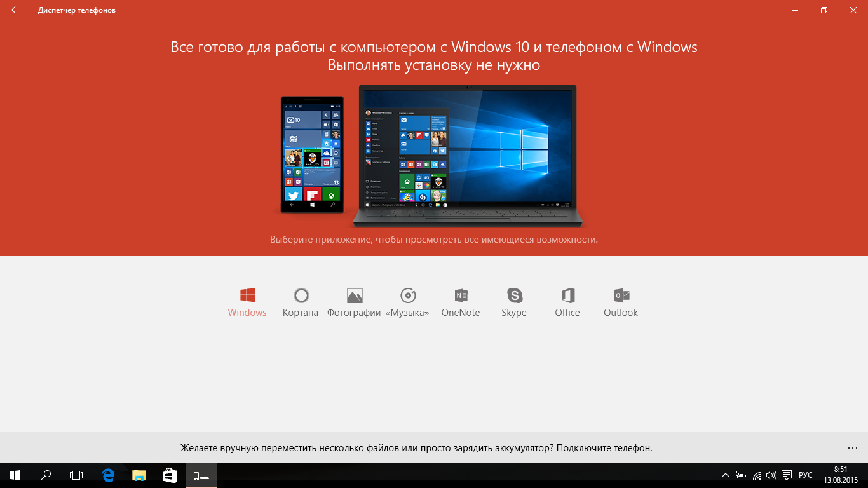The image size is (868, 488).
Task: Click the 'Подключите телефон' prompt text
Action: pos(604,448)
